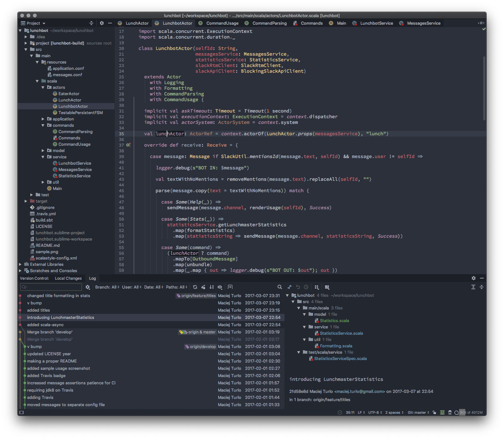Toggle the bottom-left tool windows button

coord(22,412)
